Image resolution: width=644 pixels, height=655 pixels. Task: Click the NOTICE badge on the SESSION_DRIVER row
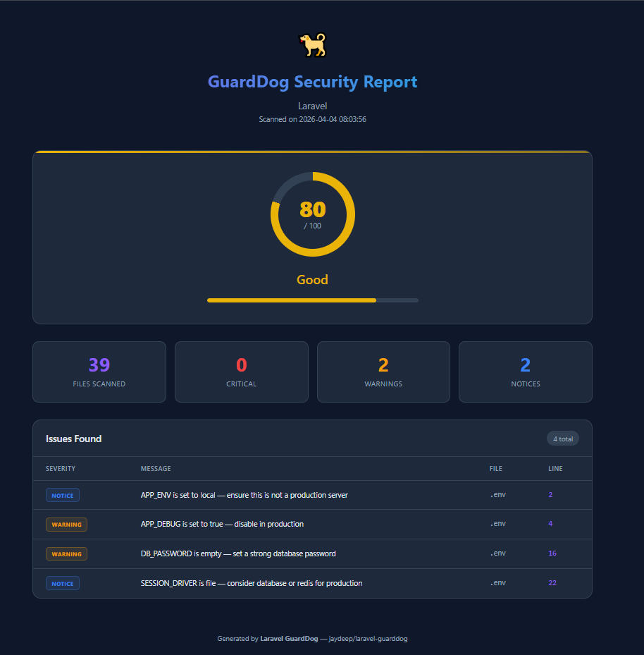click(63, 584)
